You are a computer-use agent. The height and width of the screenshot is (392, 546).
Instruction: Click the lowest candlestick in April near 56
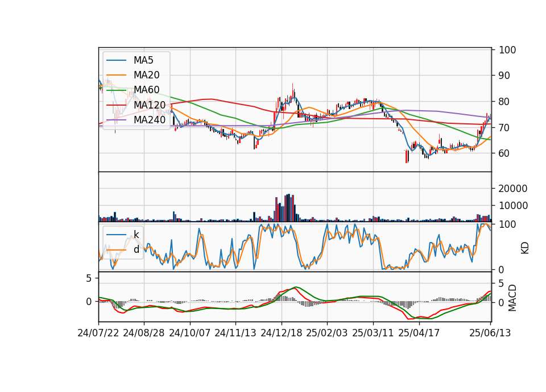coord(407,156)
